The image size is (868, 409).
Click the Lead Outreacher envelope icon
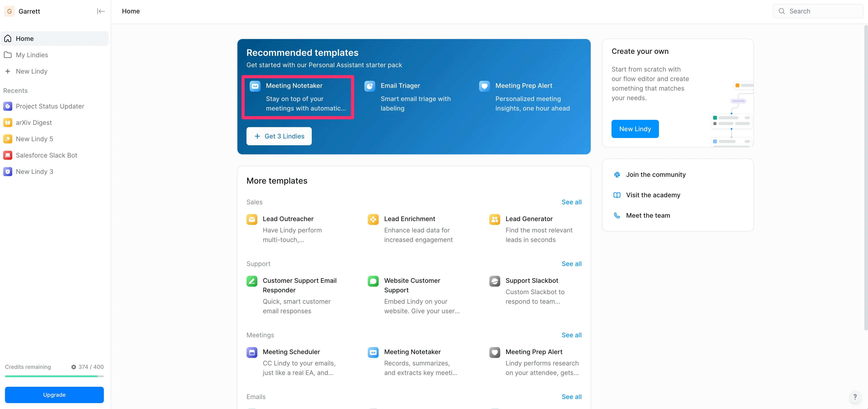point(252,219)
